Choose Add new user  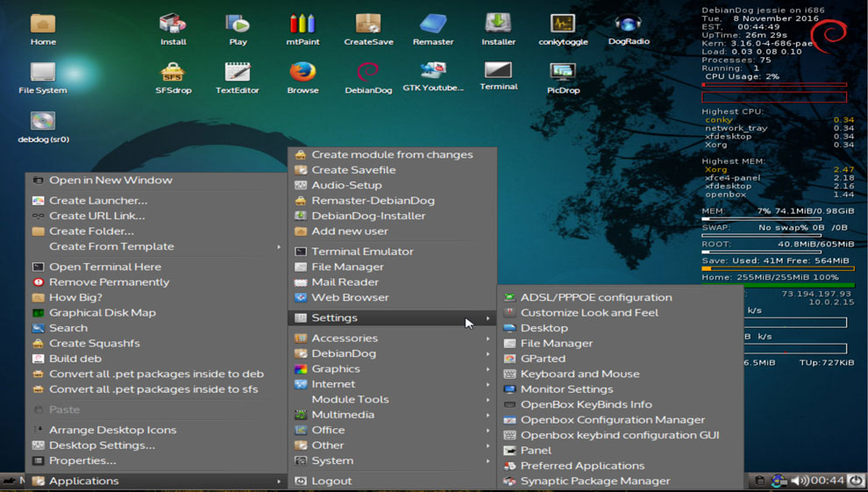click(393, 232)
